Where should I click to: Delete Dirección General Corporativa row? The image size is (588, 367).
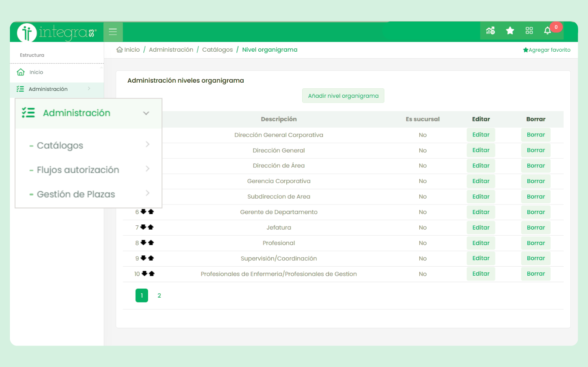click(x=535, y=135)
